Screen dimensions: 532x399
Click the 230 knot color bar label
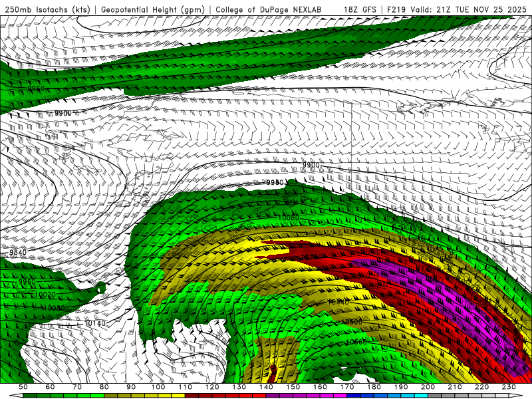click(x=509, y=387)
